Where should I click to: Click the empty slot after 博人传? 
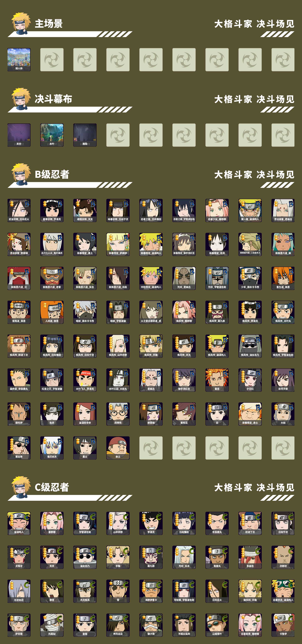pos(52,60)
